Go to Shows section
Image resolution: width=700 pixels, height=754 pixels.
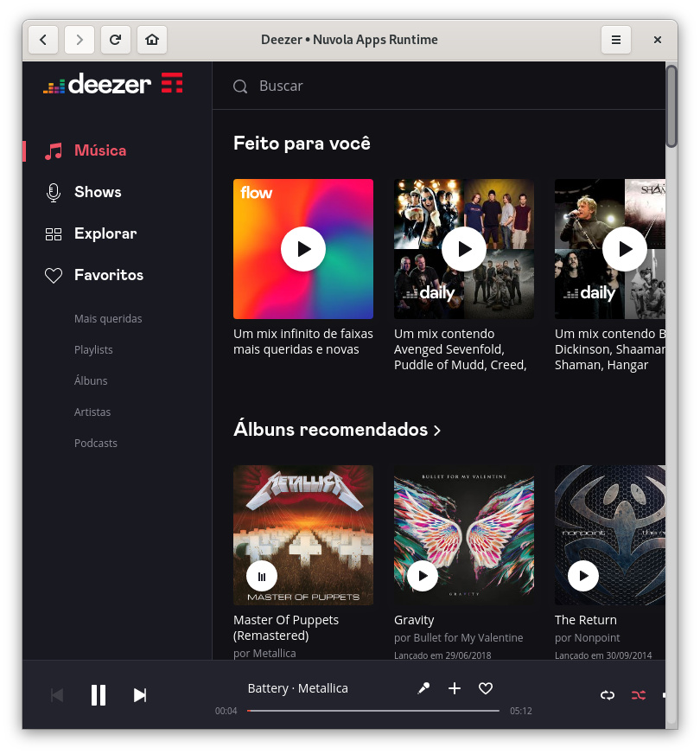(98, 192)
